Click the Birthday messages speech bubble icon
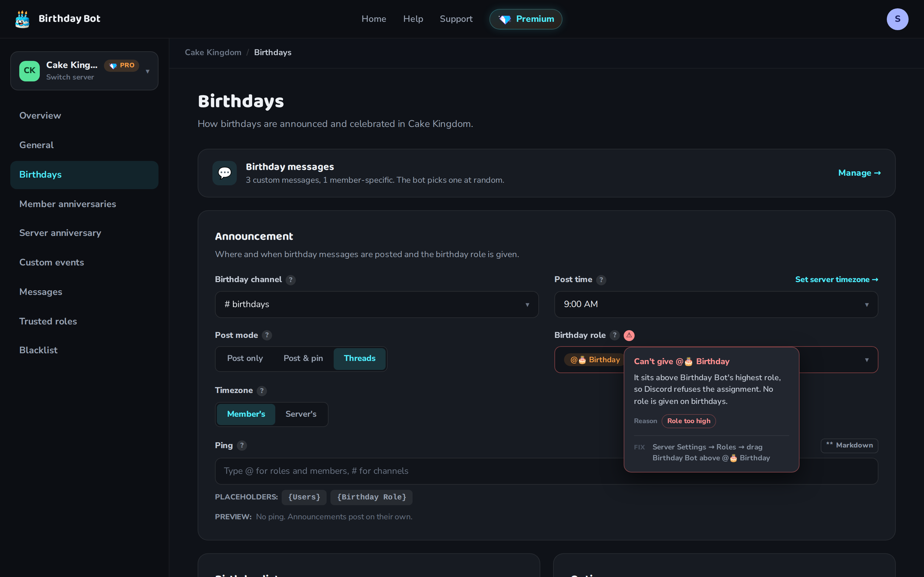924x577 pixels. click(x=225, y=173)
